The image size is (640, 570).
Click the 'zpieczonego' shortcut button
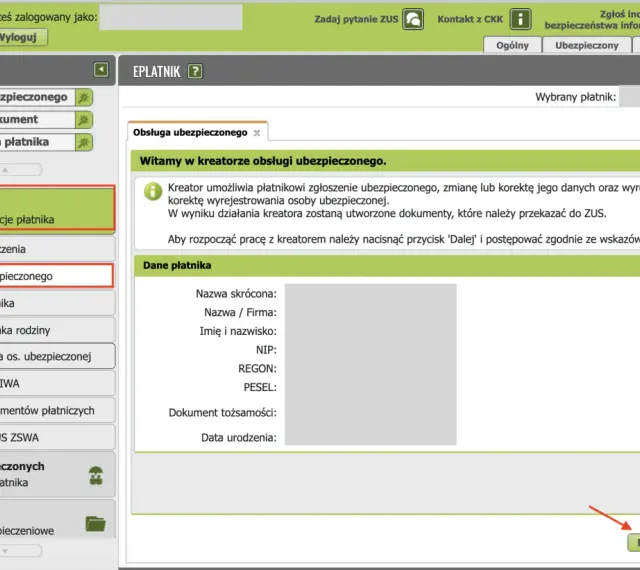(37, 97)
